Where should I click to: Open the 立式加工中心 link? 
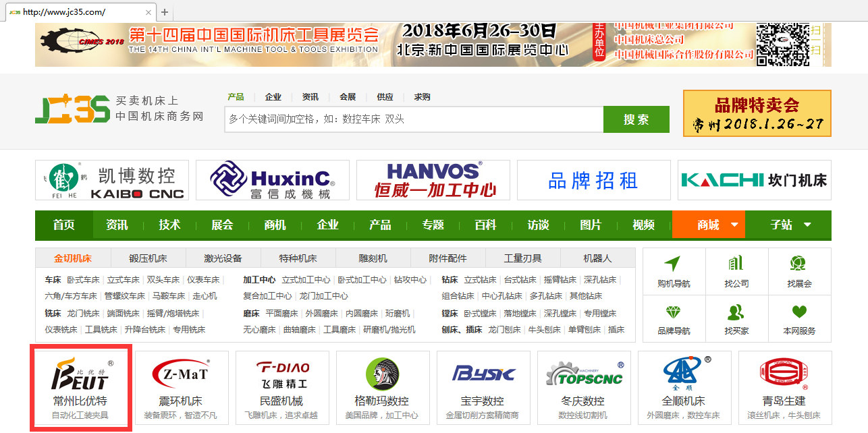coord(306,280)
